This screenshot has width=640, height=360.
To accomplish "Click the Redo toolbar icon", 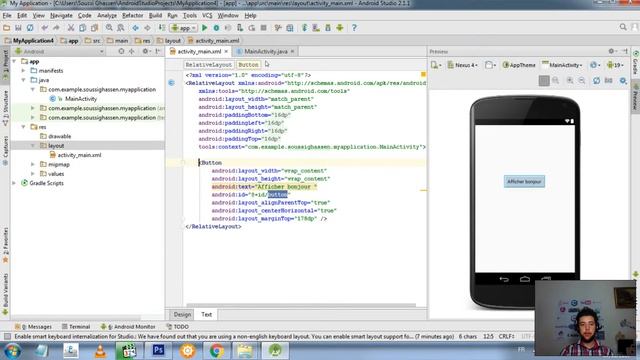I will (56, 28).
